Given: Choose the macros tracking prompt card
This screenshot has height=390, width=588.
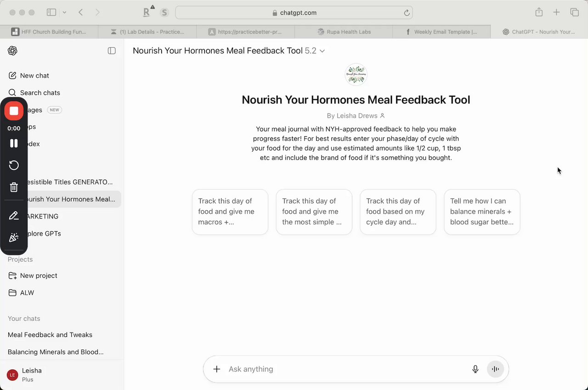Looking at the screenshot, I should (230, 212).
